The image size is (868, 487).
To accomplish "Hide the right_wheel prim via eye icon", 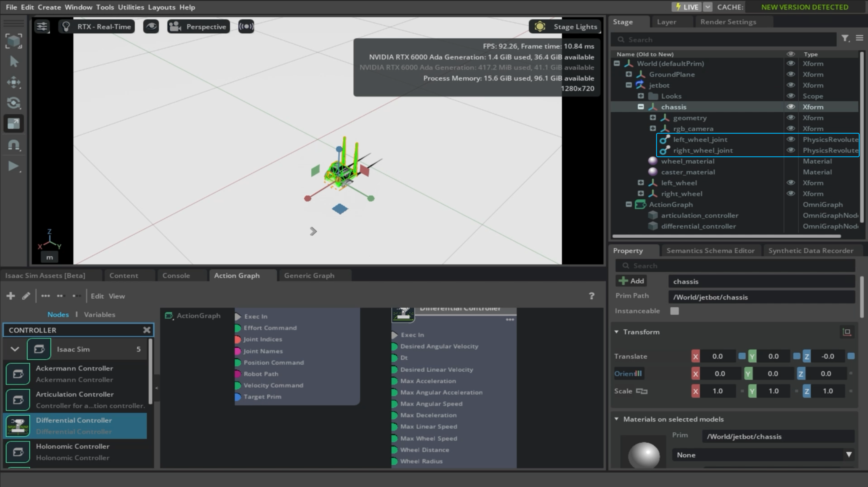I will (x=791, y=193).
